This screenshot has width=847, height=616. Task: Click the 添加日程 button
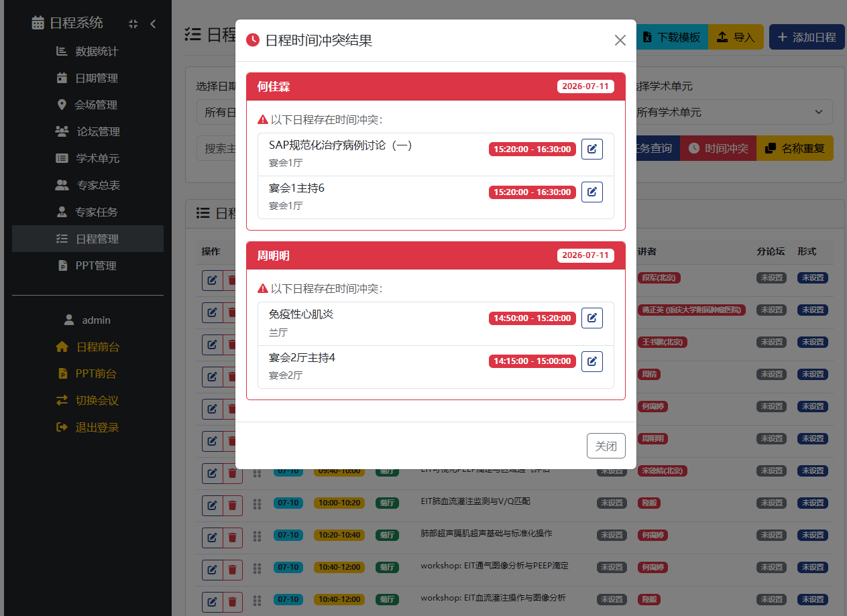[807, 37]
